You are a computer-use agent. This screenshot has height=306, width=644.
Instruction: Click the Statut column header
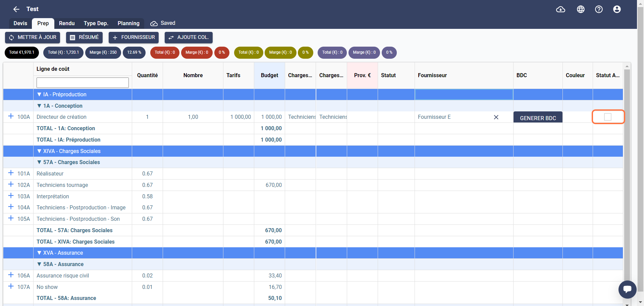pyautogui.click(x=396, y=75)
